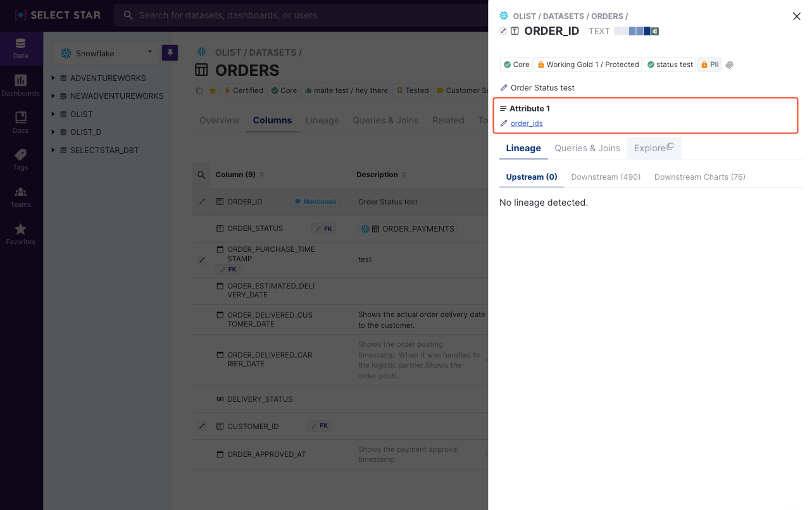
Task: Open the Docs sidebar icon
Action: (20, 122)
